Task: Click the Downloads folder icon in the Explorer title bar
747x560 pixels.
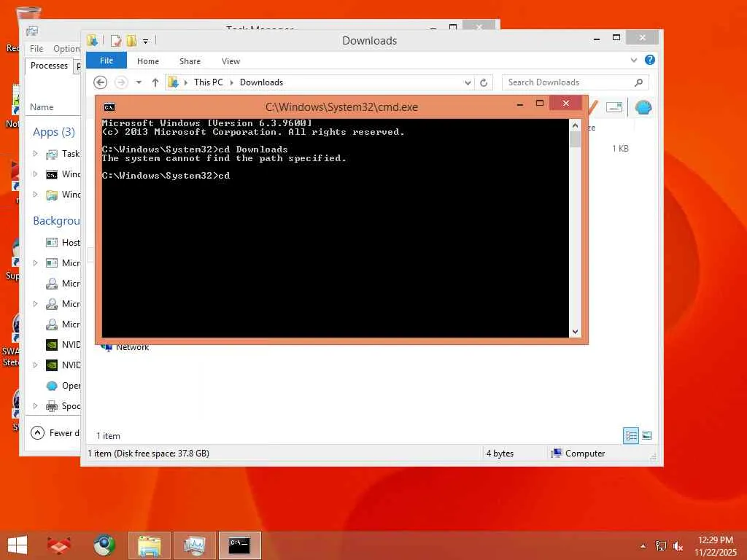Action: click(x=93, y=41)
